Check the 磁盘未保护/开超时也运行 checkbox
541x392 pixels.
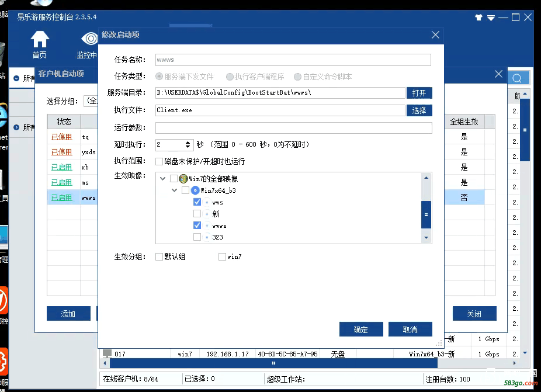(x=159, y=161)
